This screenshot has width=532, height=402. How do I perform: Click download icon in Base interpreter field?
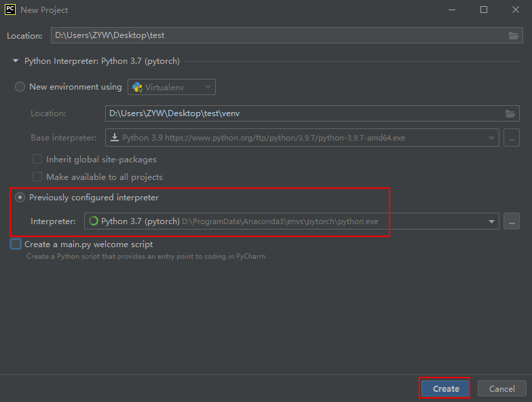coord(115,137)
